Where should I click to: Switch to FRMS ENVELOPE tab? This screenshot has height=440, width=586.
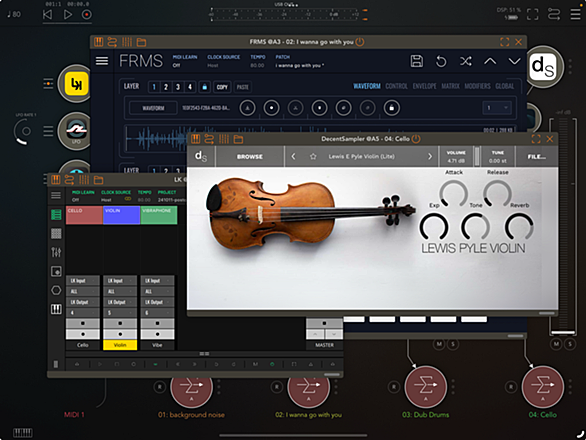(x=425, y=86)
